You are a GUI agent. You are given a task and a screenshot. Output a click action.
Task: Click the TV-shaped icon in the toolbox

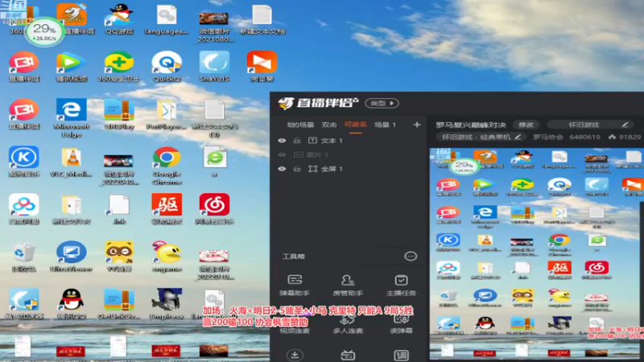point(348,355)
